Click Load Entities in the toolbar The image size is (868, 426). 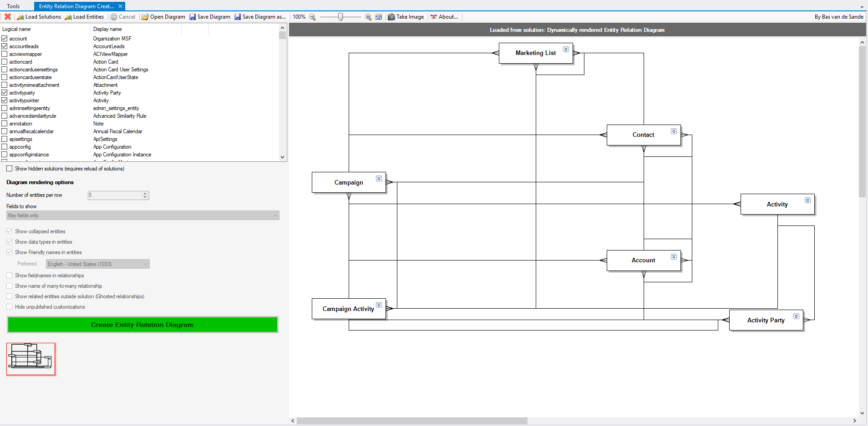pos(84,17)
